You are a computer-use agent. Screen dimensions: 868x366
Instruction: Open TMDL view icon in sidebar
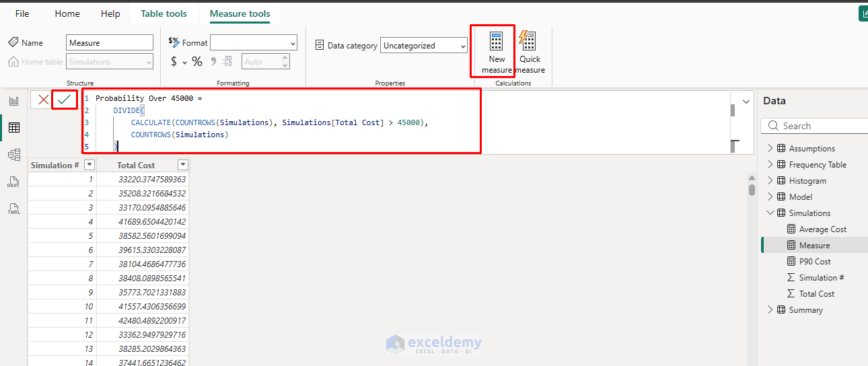(x=13, y=209)
